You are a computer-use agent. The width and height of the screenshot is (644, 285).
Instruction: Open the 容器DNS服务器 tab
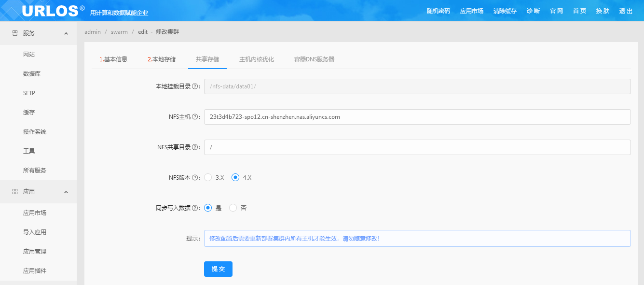pyautogui.click(x=314, y=59)
